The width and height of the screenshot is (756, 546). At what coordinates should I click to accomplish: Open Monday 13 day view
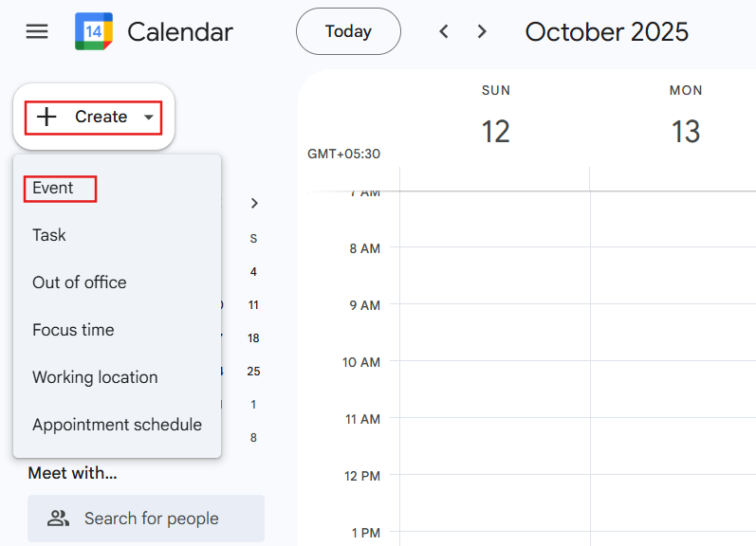[x=685, y=131]
